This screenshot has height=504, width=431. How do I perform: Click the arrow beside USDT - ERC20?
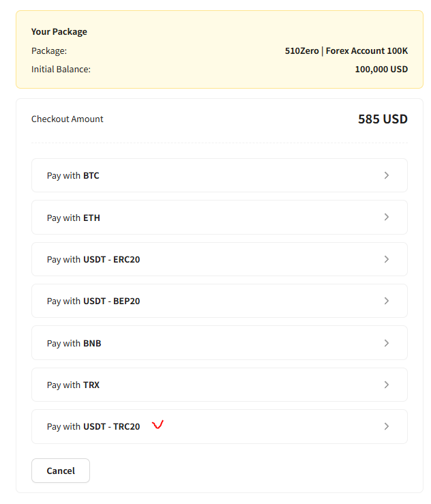tap(387, 259)
